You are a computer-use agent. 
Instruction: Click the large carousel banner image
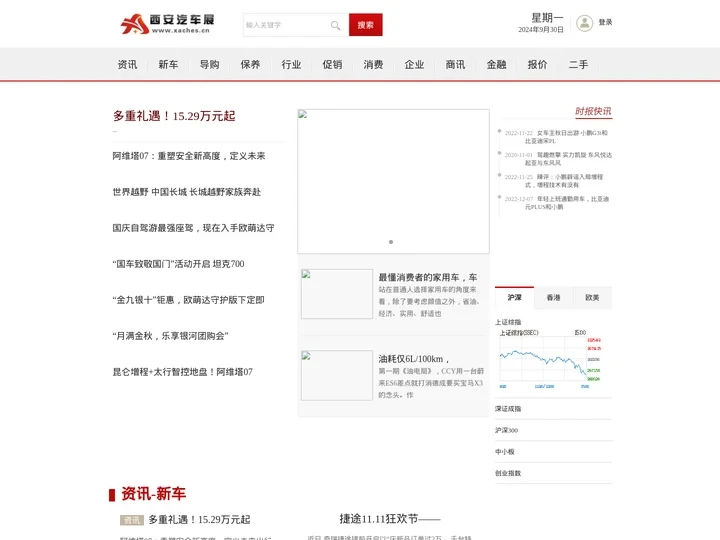coord(394,181)
